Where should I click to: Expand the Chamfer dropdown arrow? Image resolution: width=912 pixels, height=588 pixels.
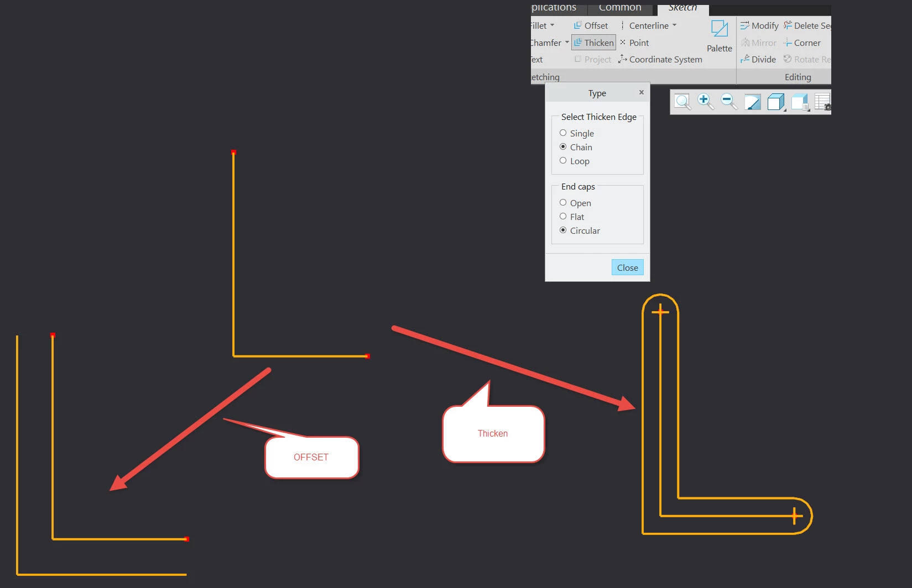tap(567, 43)
